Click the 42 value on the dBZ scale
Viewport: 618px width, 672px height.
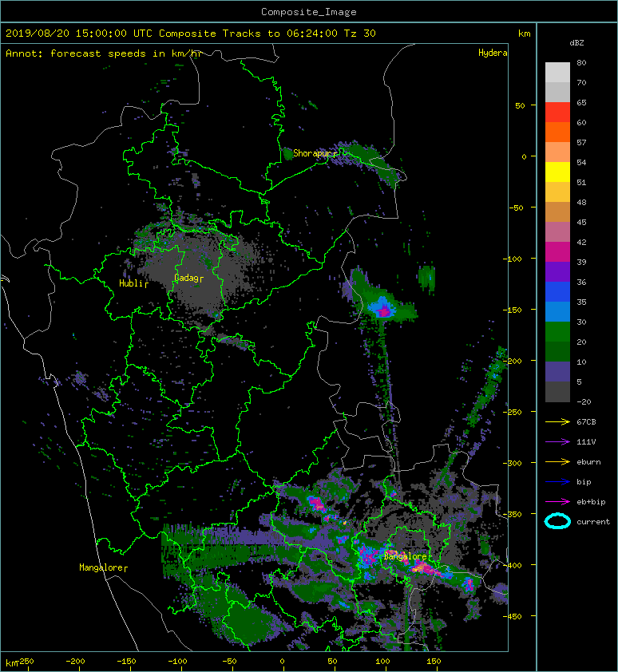coord(581,242)
